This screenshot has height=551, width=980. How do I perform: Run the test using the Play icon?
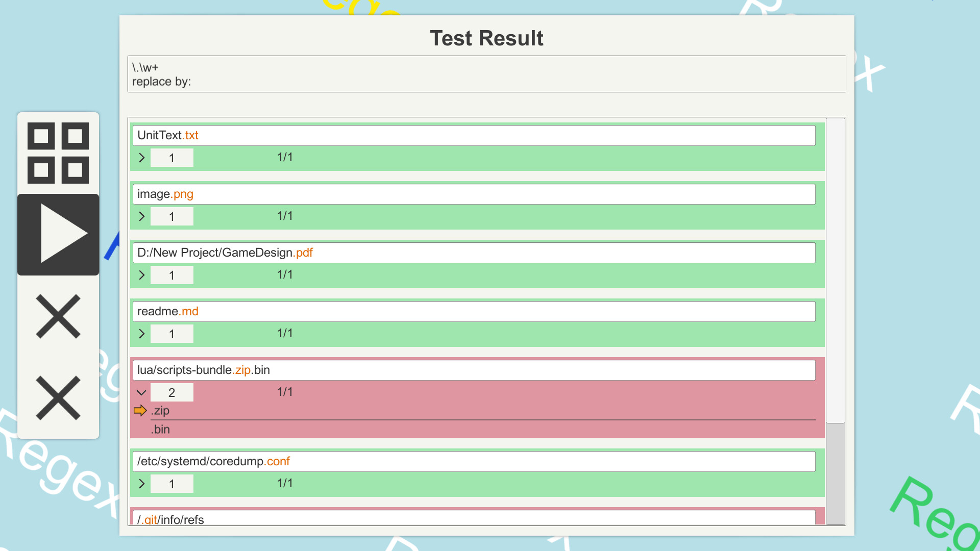58,234
